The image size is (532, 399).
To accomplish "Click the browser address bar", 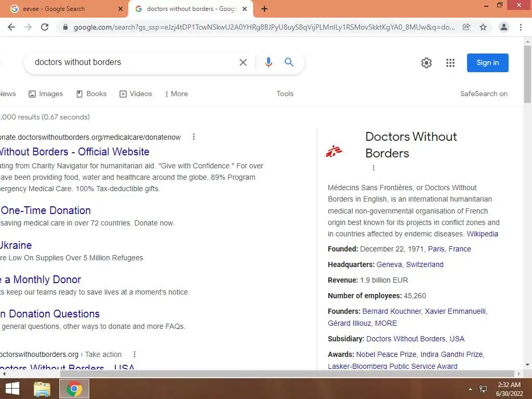I will tap(264, 27).
